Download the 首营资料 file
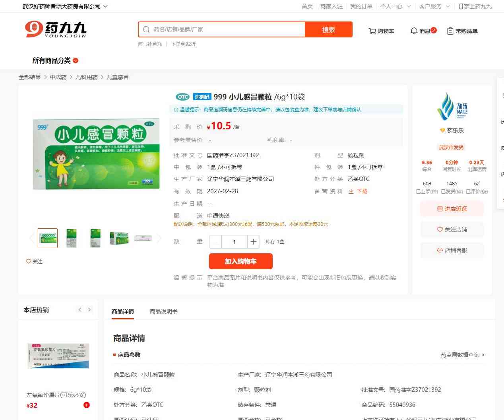 point(358,191)
